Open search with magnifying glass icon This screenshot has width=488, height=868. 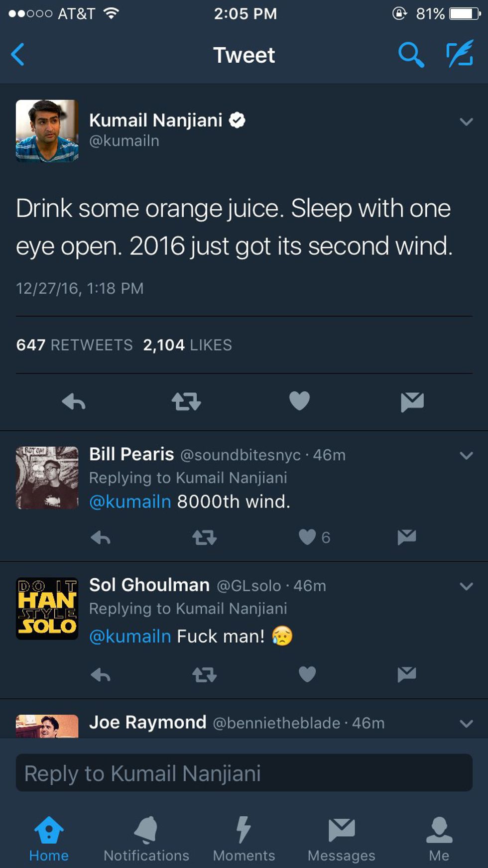(x=411, y=54)
